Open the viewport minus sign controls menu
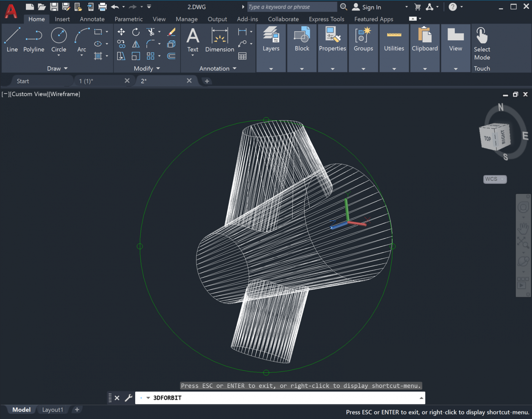 (6, 94)
